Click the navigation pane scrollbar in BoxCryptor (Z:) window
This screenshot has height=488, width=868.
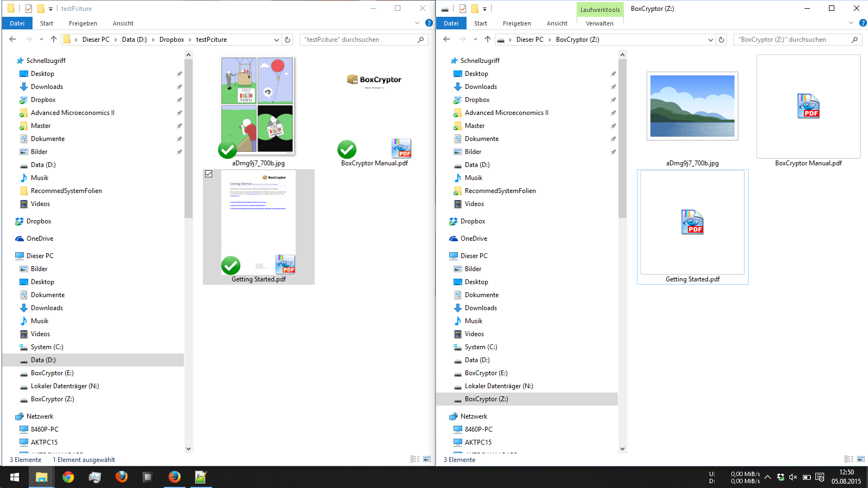pos(622,138)
